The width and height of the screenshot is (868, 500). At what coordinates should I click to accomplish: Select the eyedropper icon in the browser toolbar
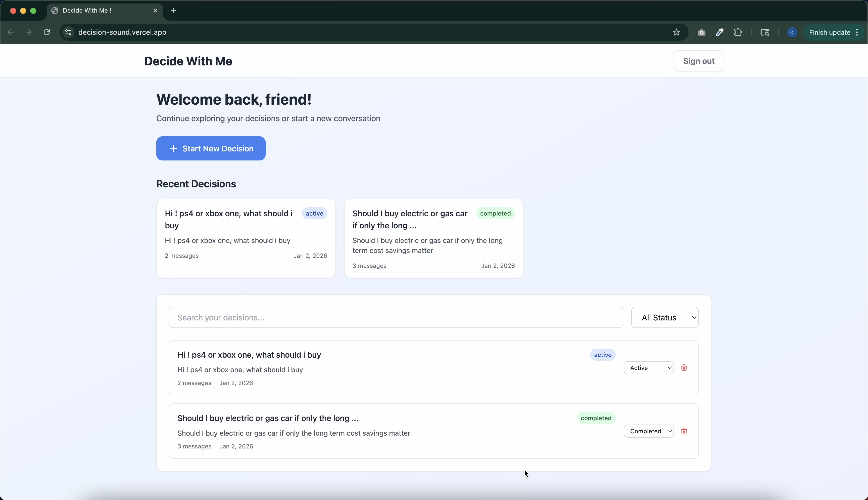point(719,32)
